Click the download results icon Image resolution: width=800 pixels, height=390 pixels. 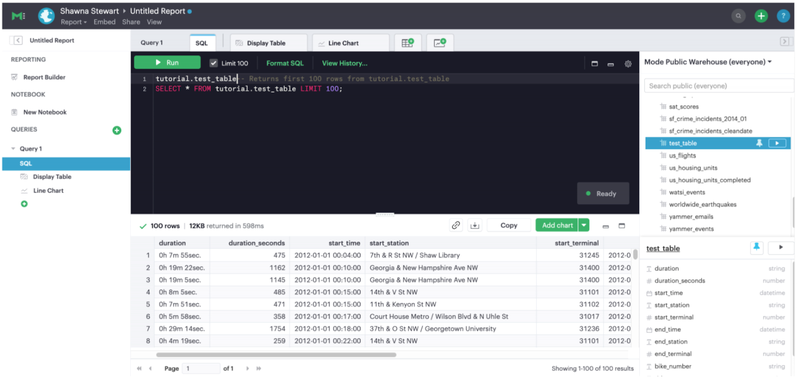pos(475,225)
